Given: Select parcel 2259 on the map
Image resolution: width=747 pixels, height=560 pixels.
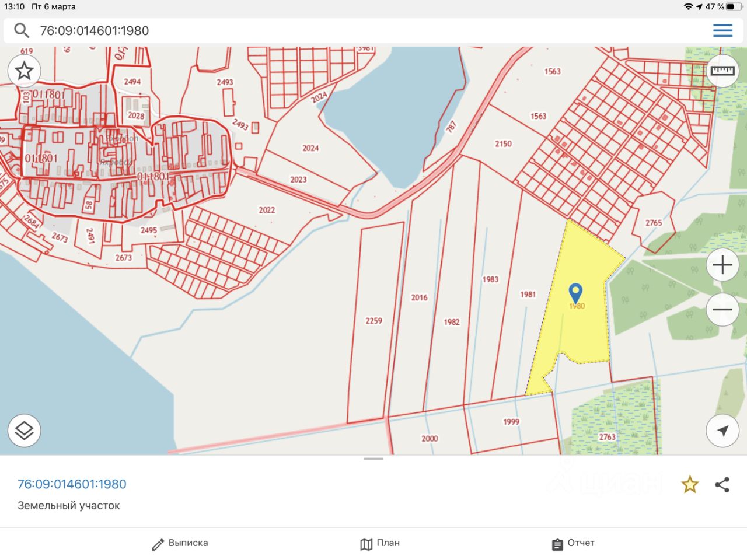Looking at the screenshot, I should pos(373,321).
